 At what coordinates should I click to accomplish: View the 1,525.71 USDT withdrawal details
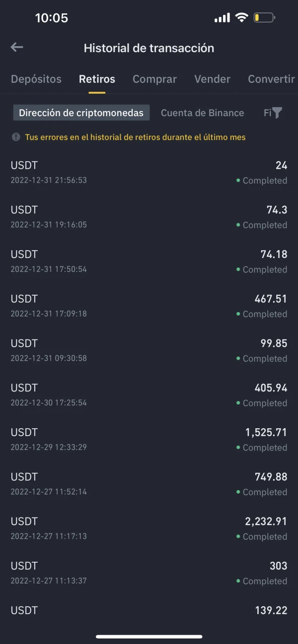pyautogui.click(x=149, y=439)
